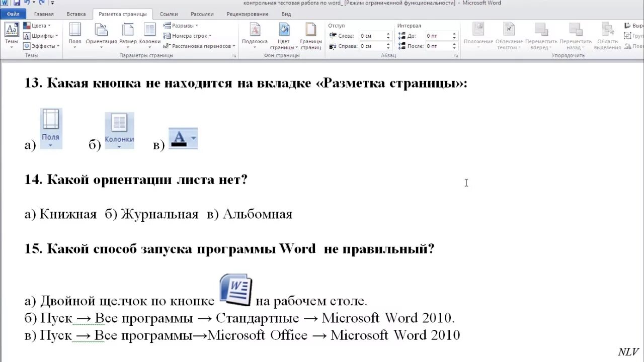644x362 pixels.
Task: Switch to the Вставка tab
Action: point(76,14)
